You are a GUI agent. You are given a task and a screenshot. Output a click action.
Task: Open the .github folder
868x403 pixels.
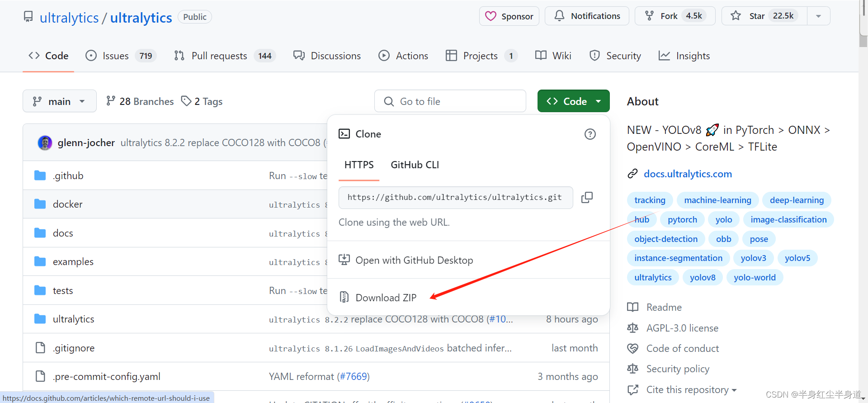click(68, 175)
